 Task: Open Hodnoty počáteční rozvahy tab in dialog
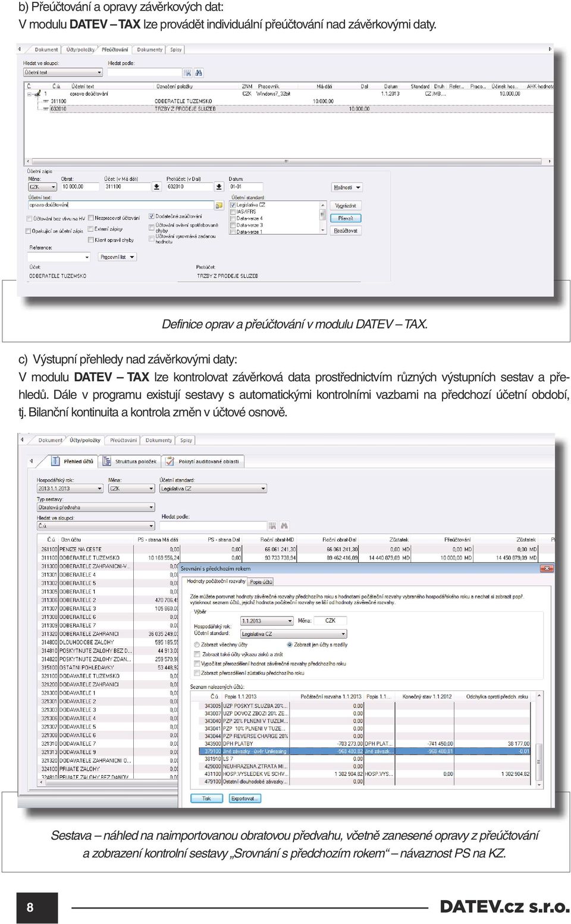(216, 582)
